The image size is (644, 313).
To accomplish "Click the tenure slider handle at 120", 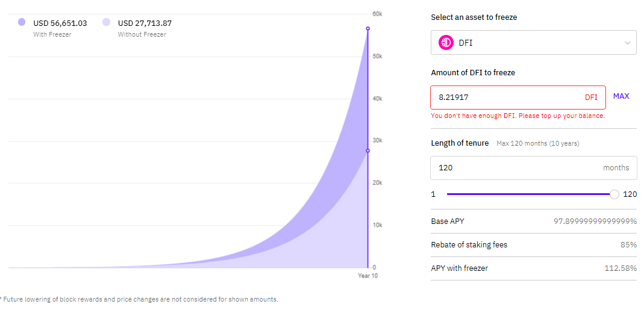I will [x=614, y=194].
